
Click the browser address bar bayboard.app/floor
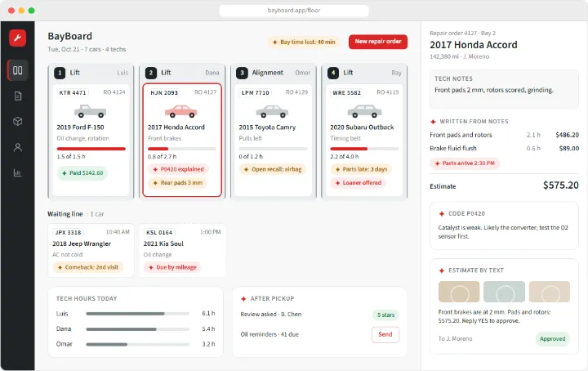point(294,11)
